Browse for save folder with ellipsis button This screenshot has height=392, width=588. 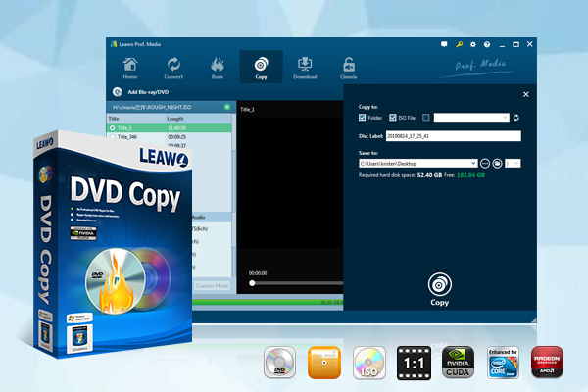click(485, 164)
